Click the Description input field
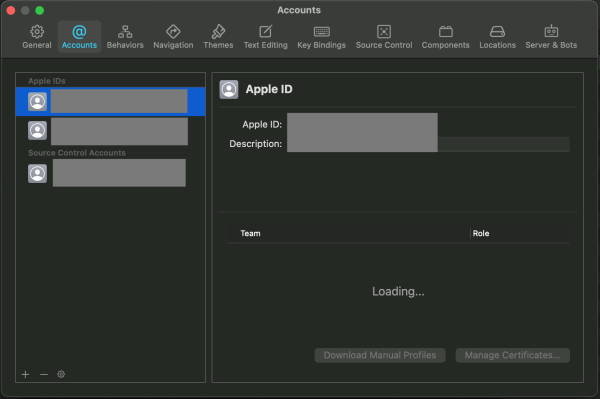Viewport: 600px width, 399px height. (428, 144)
